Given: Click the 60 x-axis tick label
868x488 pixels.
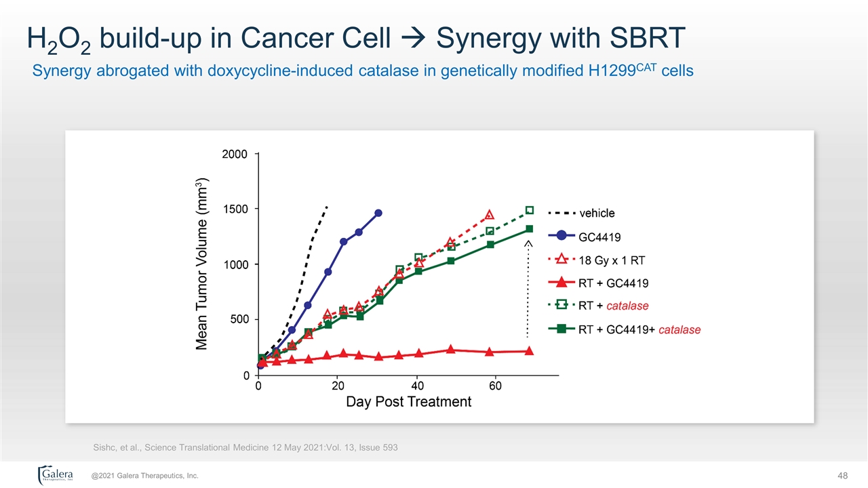Looking at the screenshot, I should click(495, 386).
